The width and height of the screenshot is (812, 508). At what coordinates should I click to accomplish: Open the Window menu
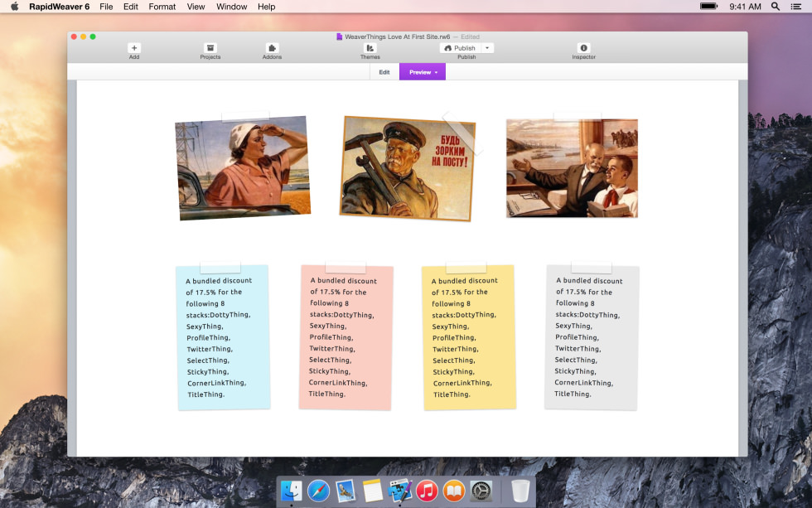(x=231, y=7)
